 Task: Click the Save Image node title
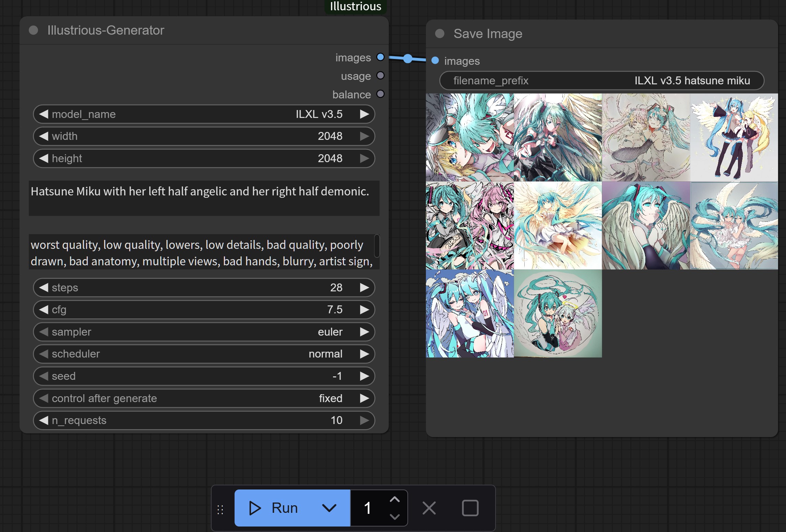pyautogui.click(x=488, y=34)
